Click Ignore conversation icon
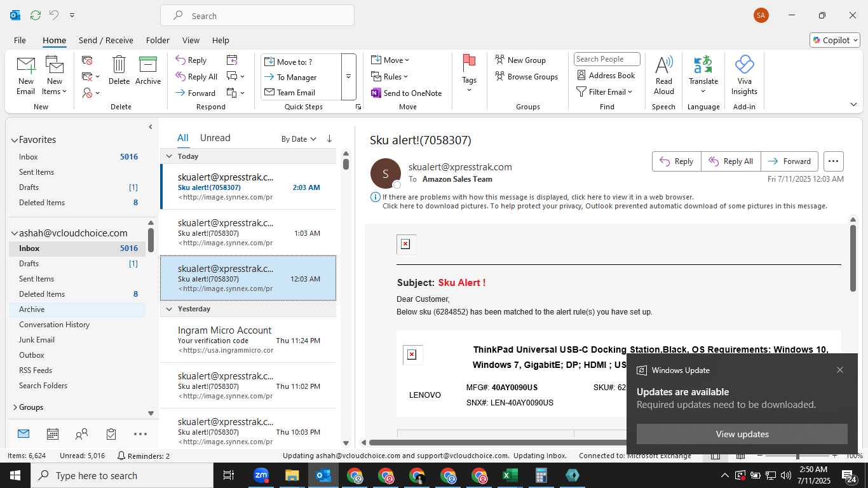This screenshot has height=488, width=868. pos(87,60)
